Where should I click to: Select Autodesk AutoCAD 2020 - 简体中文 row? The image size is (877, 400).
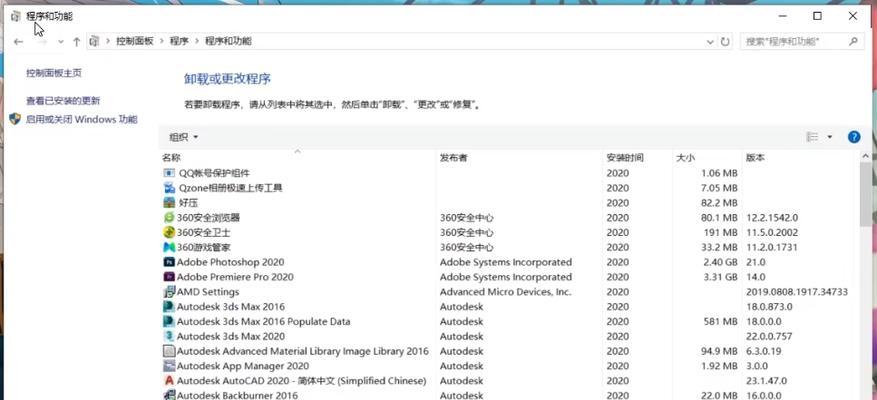point(509,381)
